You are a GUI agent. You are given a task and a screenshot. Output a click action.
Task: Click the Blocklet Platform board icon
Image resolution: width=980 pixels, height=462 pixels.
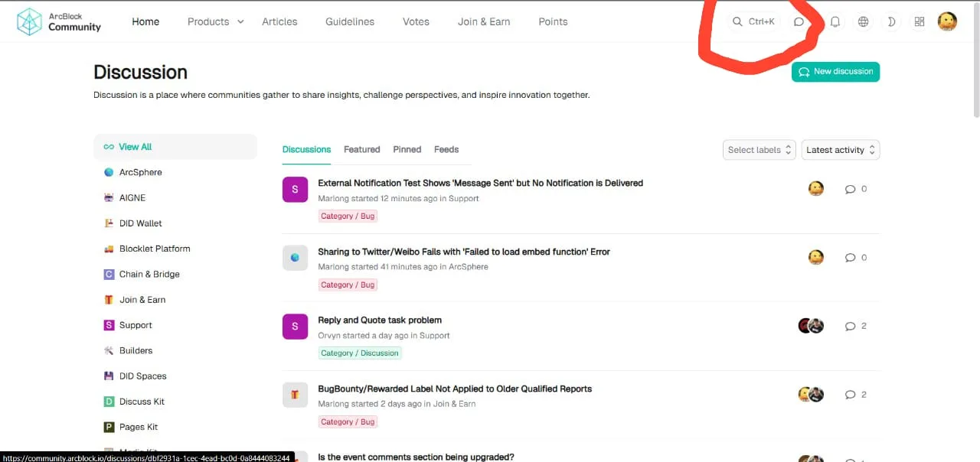point(109,249)
